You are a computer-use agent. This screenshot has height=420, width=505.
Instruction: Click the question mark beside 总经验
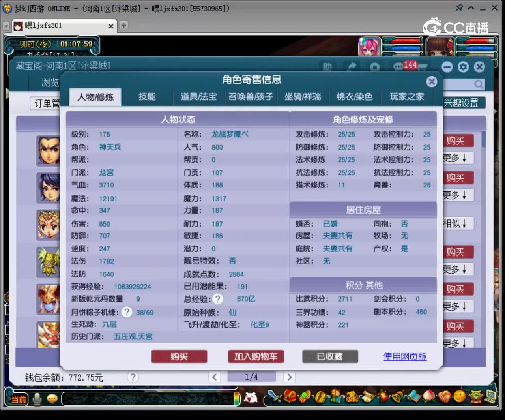(218, 299)
